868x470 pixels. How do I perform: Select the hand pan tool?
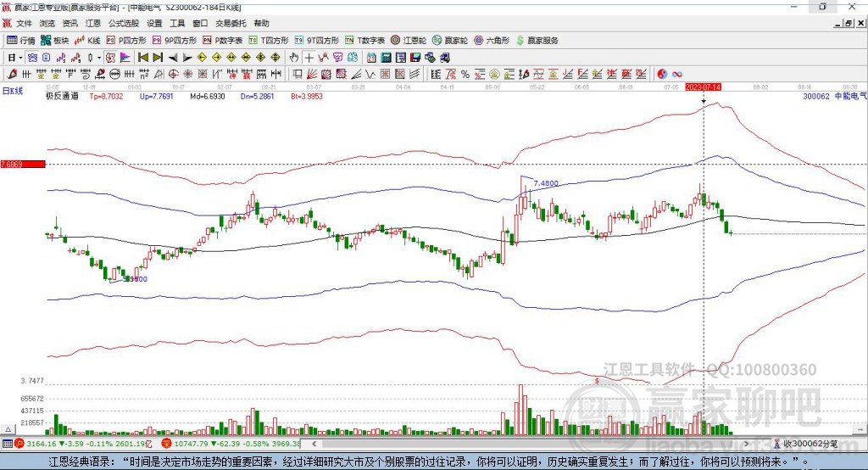[x=294, y=58]
